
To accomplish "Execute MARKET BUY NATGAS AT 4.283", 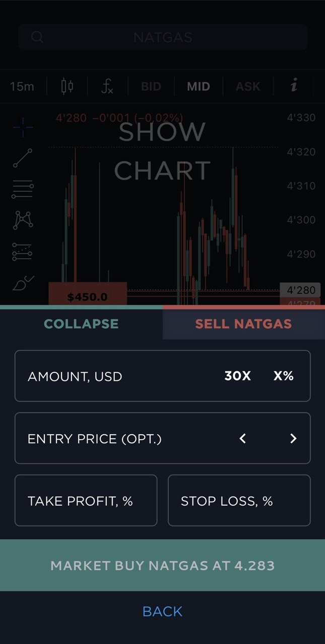I will click(162, 565).
